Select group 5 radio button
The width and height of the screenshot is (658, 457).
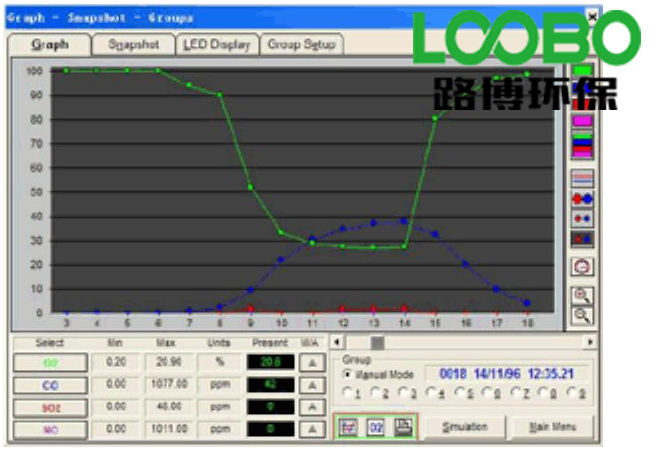(459, 391)
